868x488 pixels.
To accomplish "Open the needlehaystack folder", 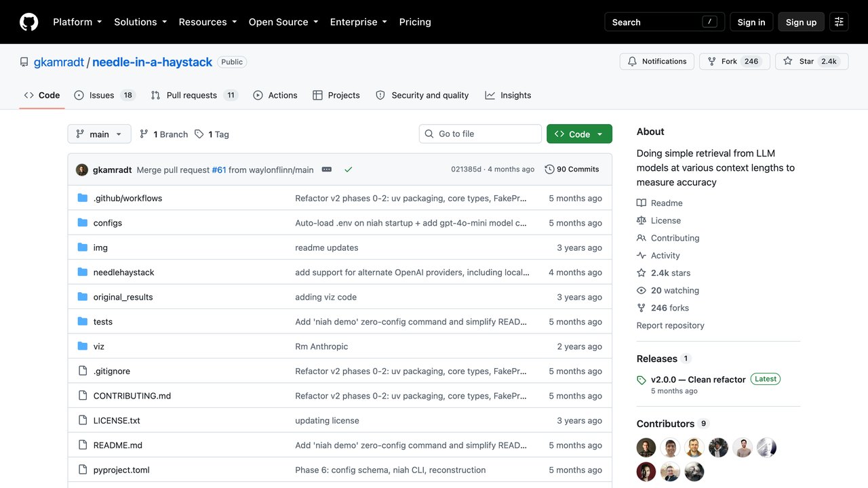I will pyautogui.click(x=123, y=272).
